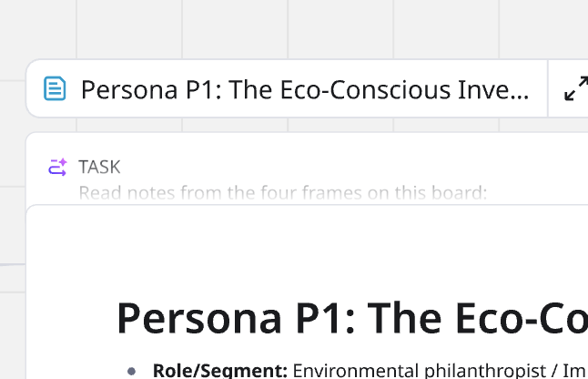Image resolution: width=588 pixels, height=379 pixels.
Task: Click the TASK section label
Action: 99,167
